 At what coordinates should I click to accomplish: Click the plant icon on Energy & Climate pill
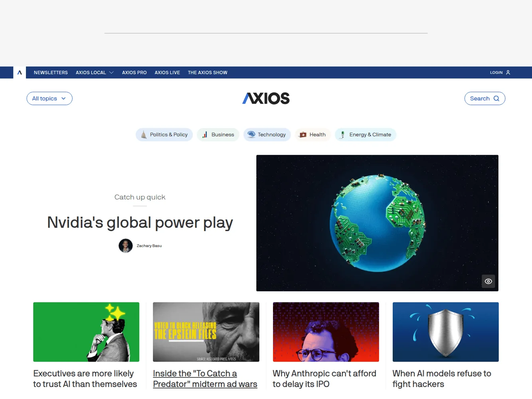[342, 135]
